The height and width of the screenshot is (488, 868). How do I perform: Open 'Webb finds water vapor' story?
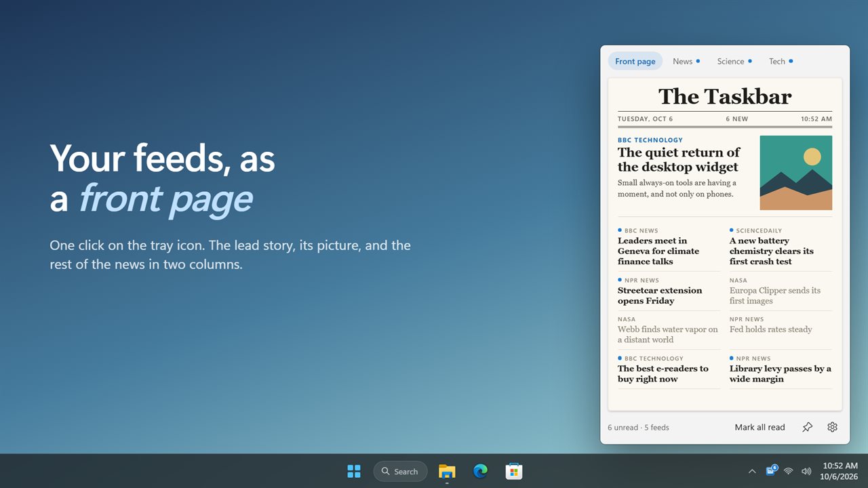pyautogui.click(x=668, y=334)
